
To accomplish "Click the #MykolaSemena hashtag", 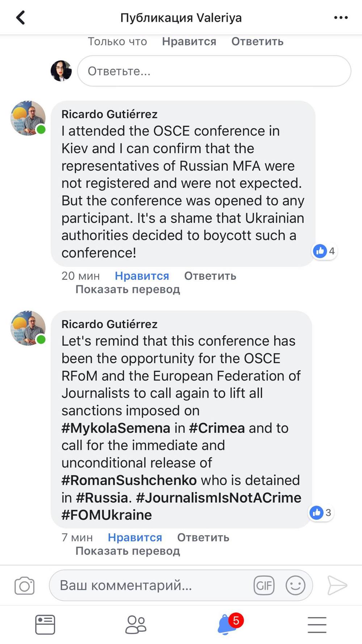I will (116, 428).
